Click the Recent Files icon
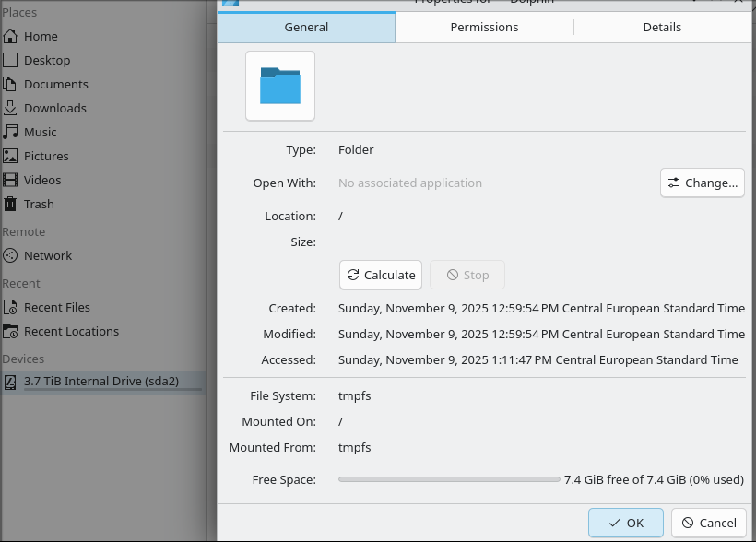Viewport: 756px width, 542px height. point(10,307)
